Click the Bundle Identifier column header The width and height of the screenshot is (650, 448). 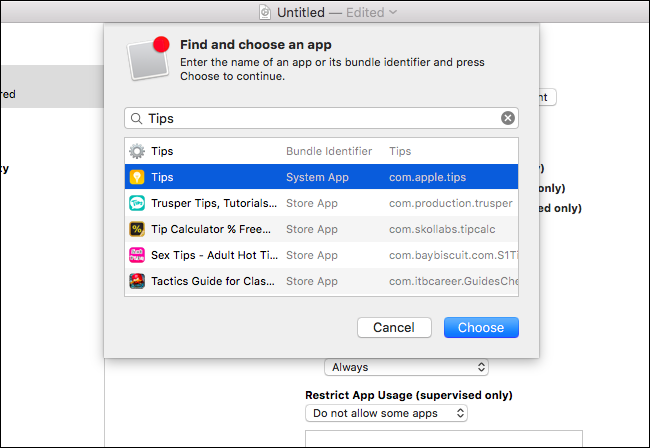[329, 151]
